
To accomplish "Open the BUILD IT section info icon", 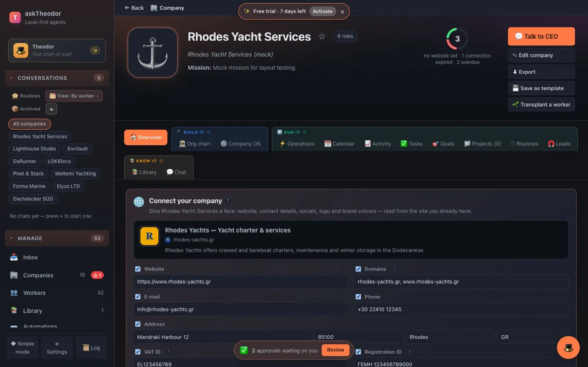I will 209,132.
